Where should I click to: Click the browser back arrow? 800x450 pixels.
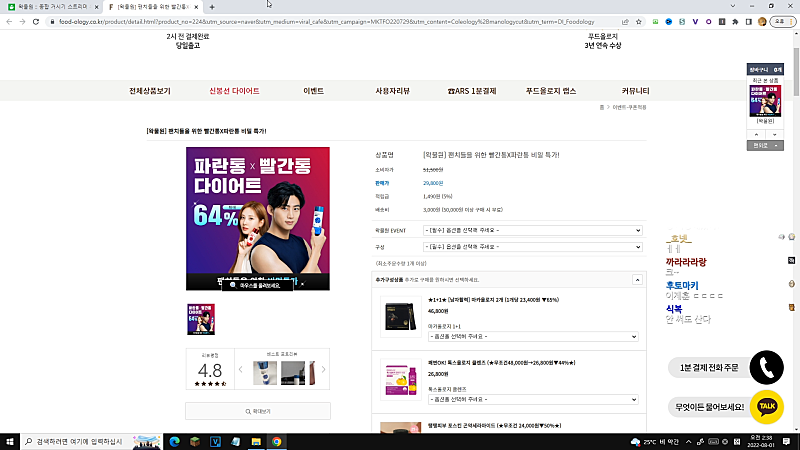coord(8,20)
